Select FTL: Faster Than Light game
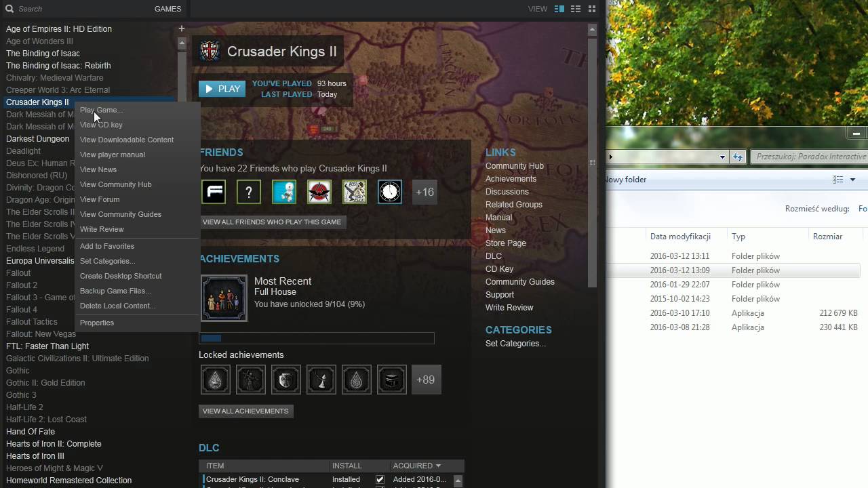This screenshot has height=488, width=868. click(47, 346)
